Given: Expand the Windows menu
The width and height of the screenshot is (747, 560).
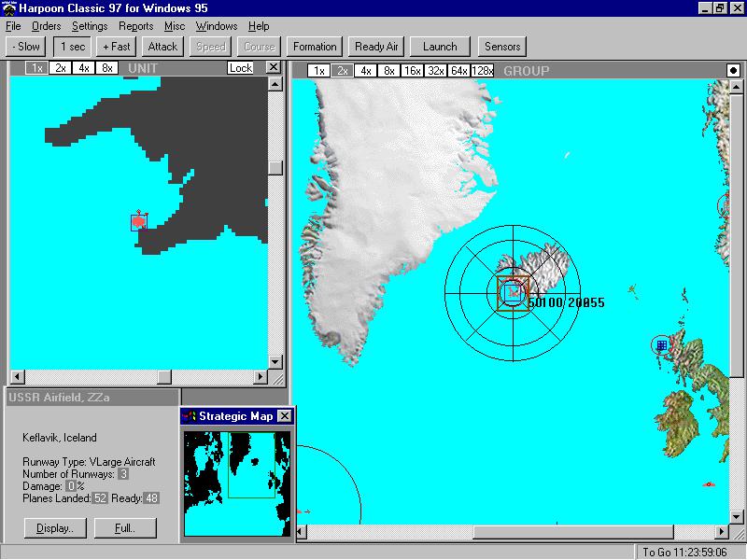Looking at the screenshot, I should pyautogui.click(x=217, y=26).
